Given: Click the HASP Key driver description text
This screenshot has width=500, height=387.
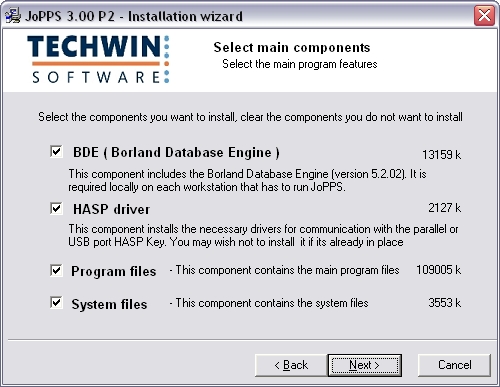Looking at the screenshot, I should point(263,235).
